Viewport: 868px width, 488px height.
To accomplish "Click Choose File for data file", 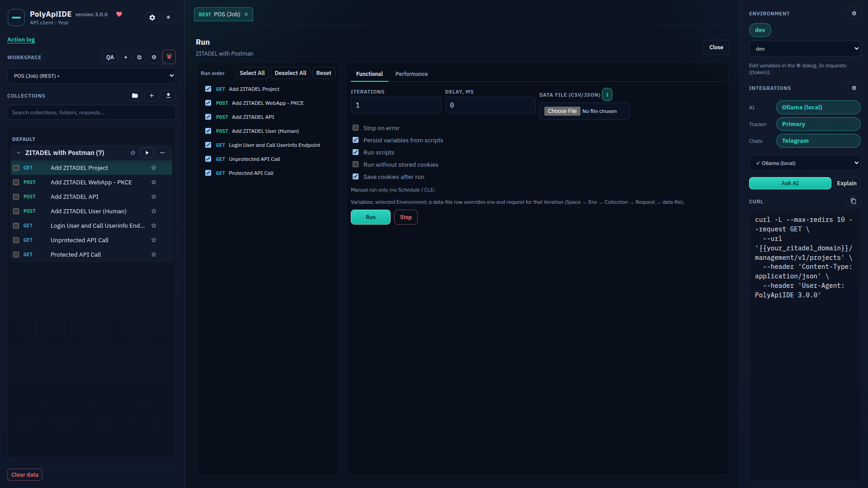I will pyautogui.click(x=562, y=111).
